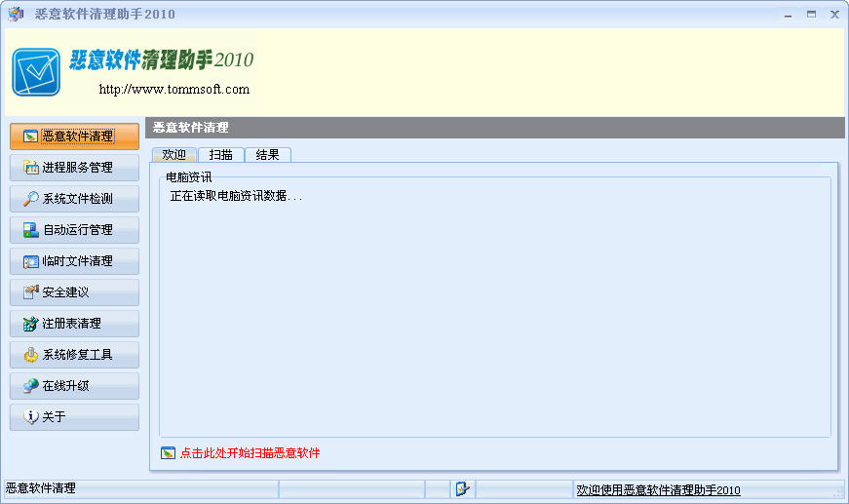Click the 进程服务管理 calendar icon

[31, 168]
